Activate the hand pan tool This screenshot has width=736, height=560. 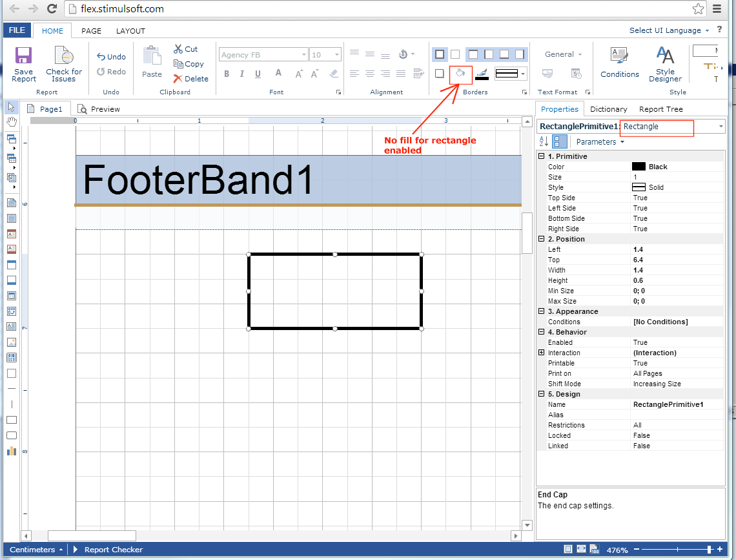11,122
